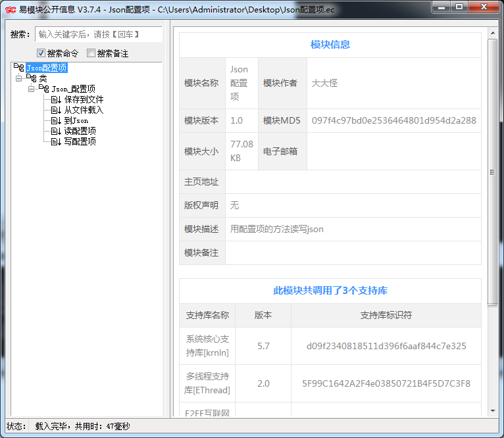Screen dimensions: 504x438
Task: Click the scroll up arrow of info panel
Action: (x=492, y=33)
